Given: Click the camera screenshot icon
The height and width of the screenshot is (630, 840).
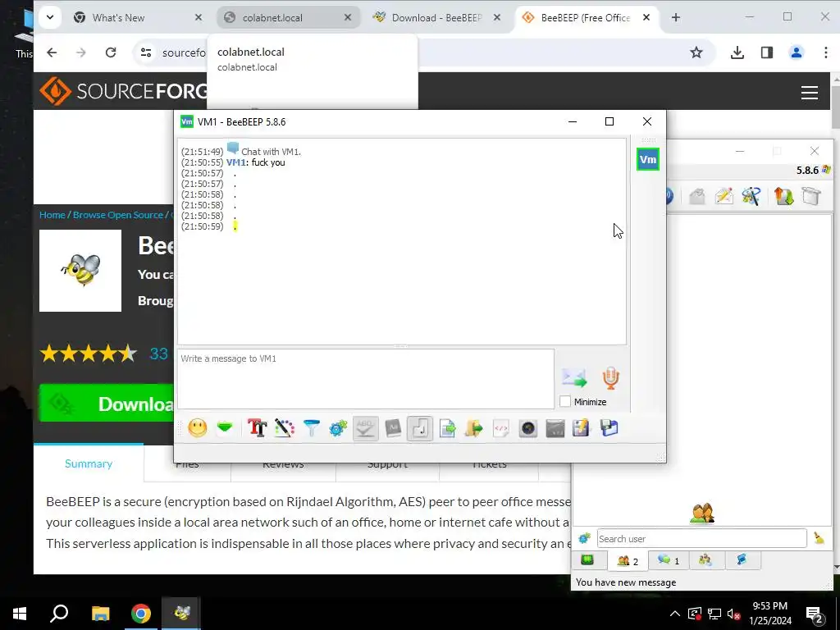Looking at the screenshot, I should point(527,428).
